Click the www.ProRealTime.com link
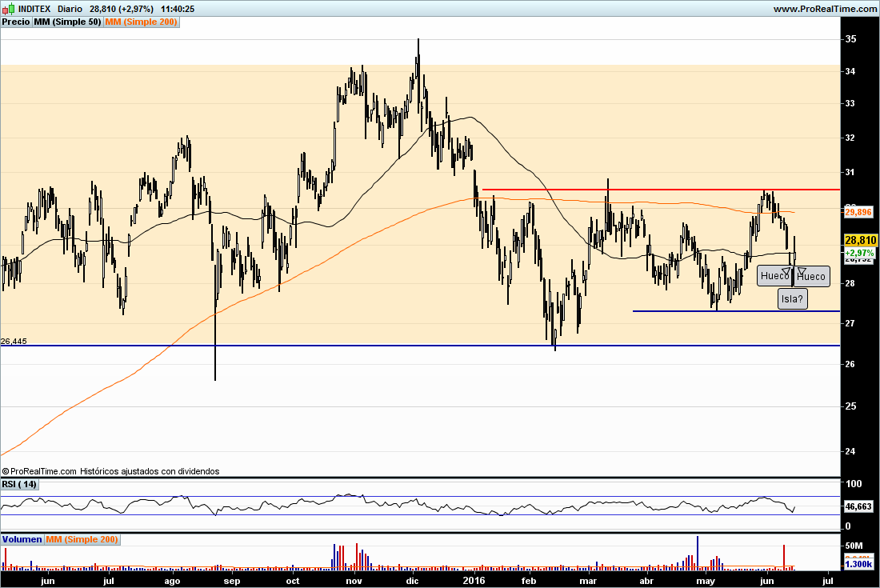 click(825, 9)
